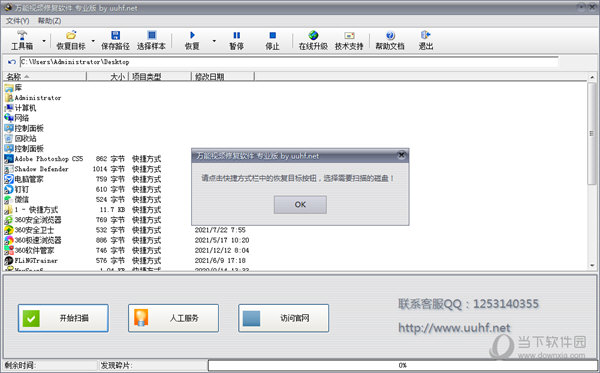
Task: Expand the 恢复目标 dropdown arrow
Action: [93, 41]
